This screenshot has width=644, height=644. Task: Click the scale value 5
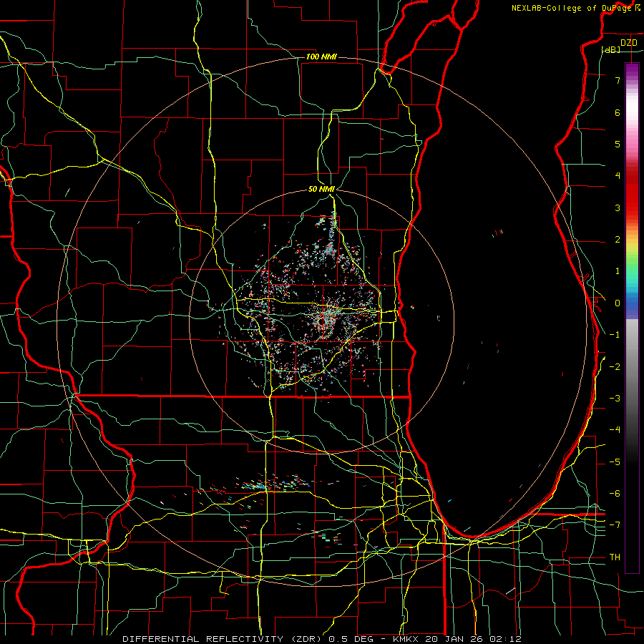pos(618,144)
